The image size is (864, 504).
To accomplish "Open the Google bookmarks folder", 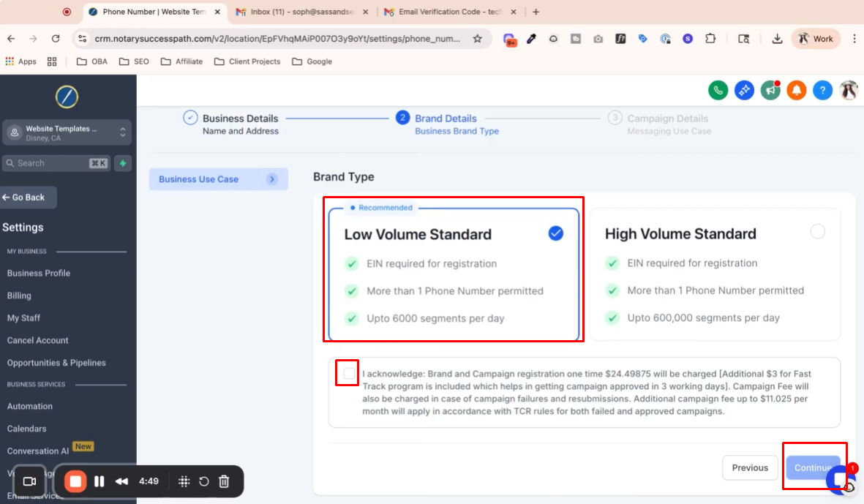I will click(x=312, y=61).
